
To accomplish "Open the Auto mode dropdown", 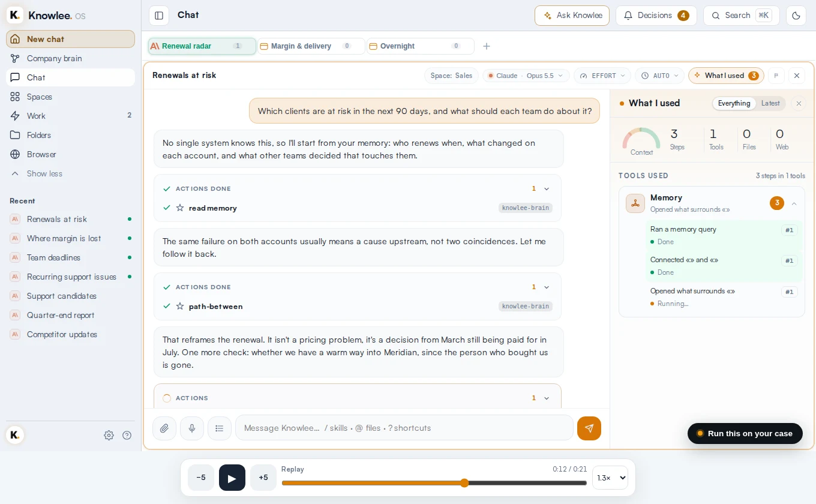I will point(659,76).
